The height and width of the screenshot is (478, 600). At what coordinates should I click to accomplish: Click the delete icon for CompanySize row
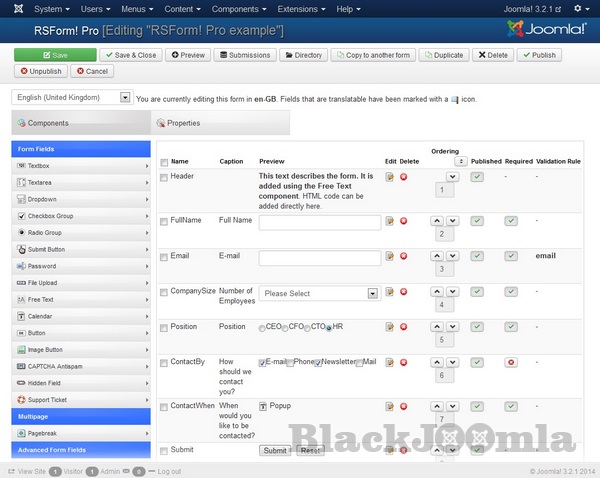click(404, 292)
